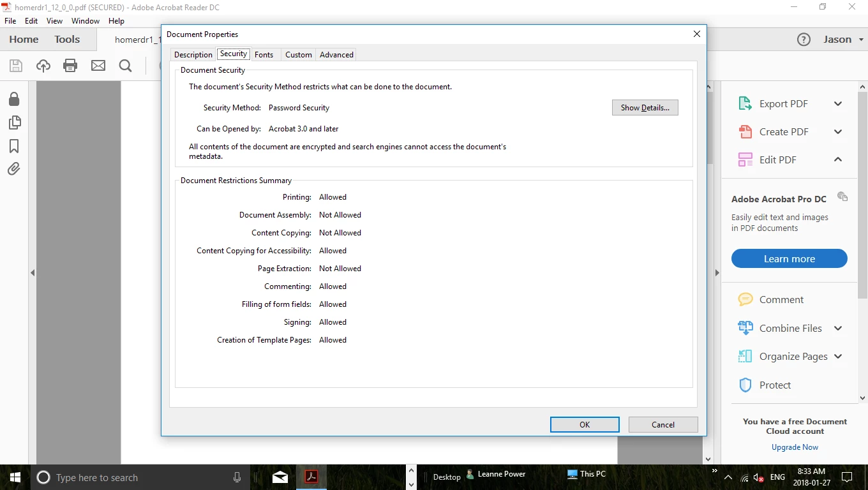The height and width of the screenshot is (490, 868).
Task: Open the File menu
Action: (x=10, y=21)
